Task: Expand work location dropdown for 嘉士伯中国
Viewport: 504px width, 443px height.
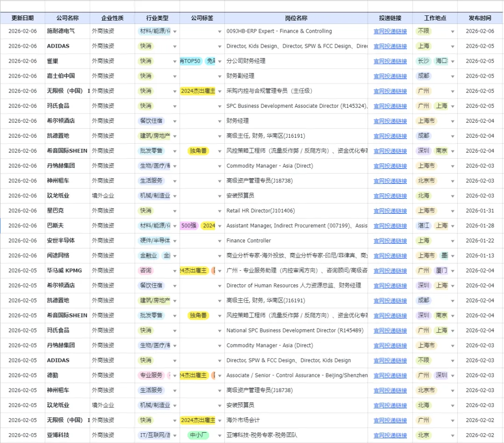Action: click(453, 77)
